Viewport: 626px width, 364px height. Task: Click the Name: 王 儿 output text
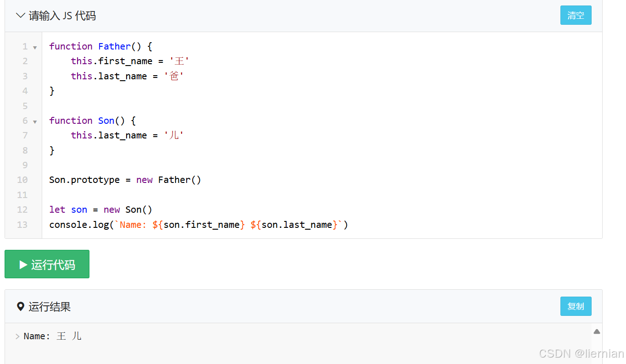tap(53, 336)
